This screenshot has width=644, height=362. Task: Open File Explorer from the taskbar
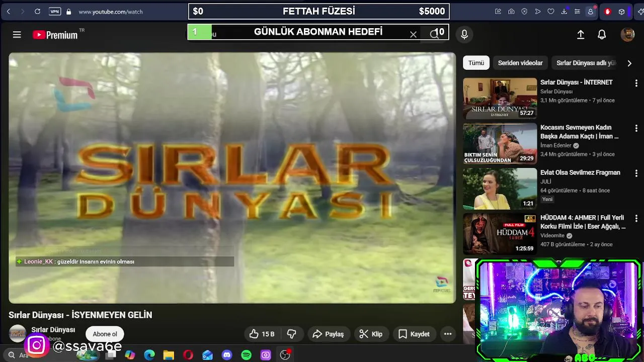[169, 355]
